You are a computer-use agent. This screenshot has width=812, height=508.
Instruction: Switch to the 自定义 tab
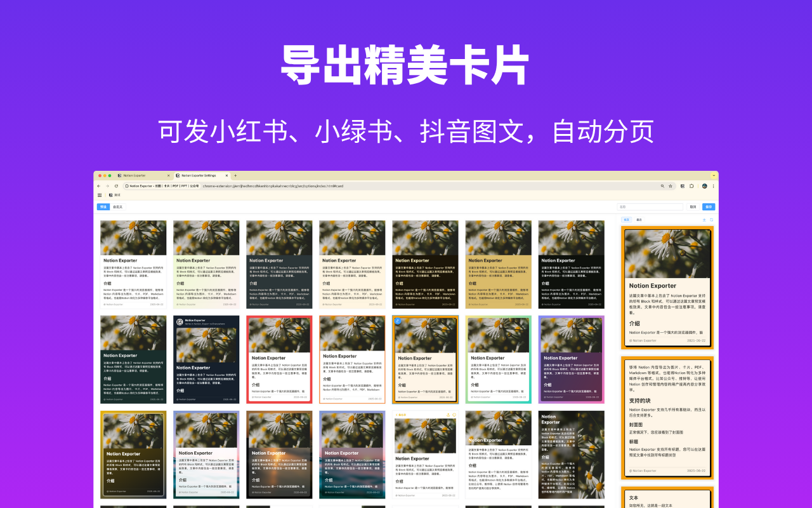(117, 206)
